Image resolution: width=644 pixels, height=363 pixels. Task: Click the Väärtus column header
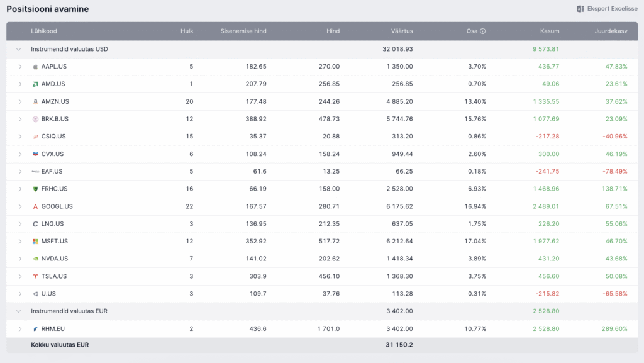pos(401,31)
